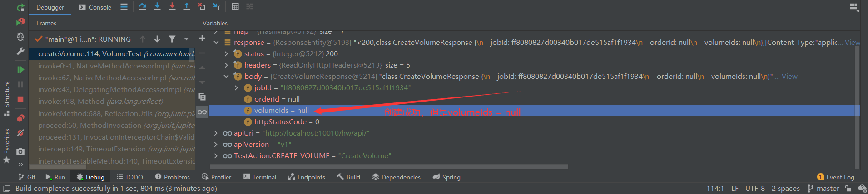Screen dimensions: 868x194
Task: Open the Run tool window
Action: tap(55, 177)
